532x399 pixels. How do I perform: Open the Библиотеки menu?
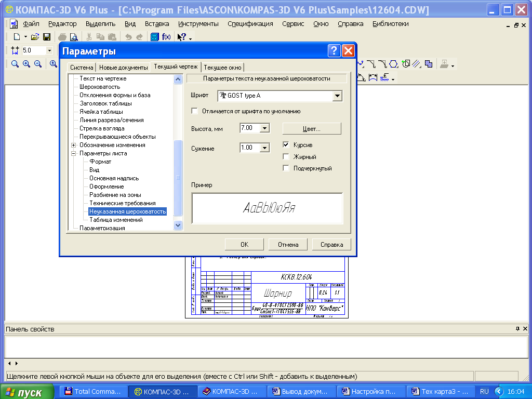pos(390,24)
